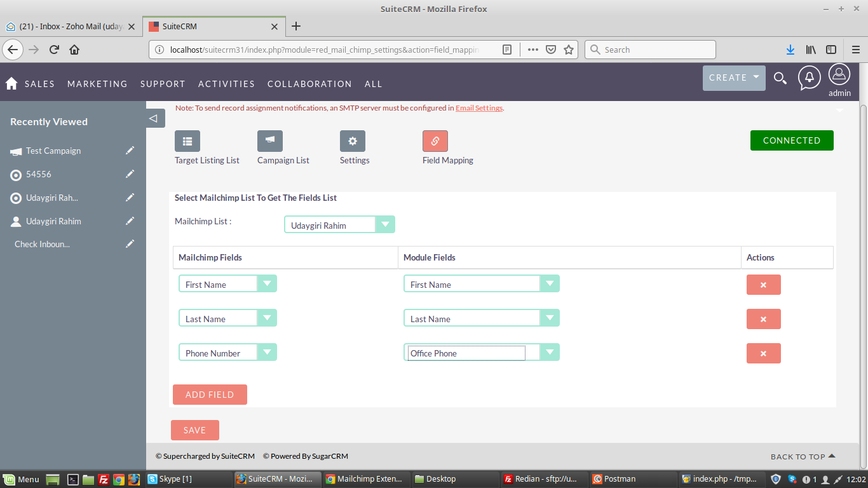Open the Desktop folder taskbar item

point(454,479)
